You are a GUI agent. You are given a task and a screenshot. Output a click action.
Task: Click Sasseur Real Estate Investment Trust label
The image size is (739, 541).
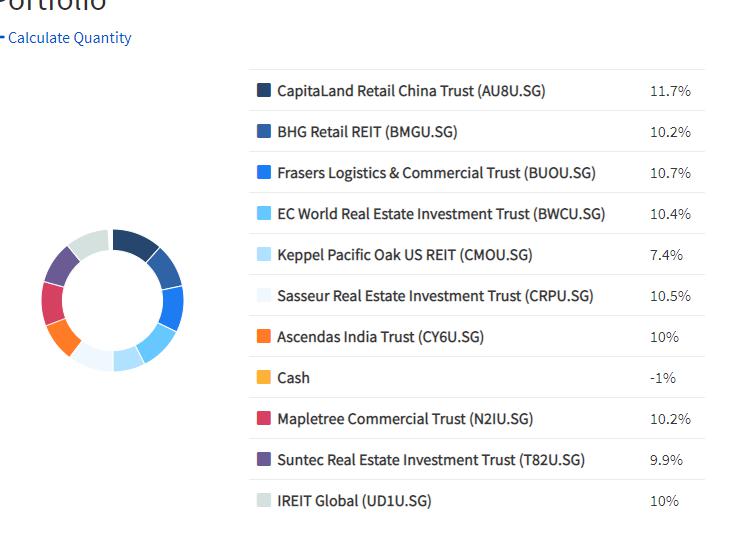click(435, 295)
